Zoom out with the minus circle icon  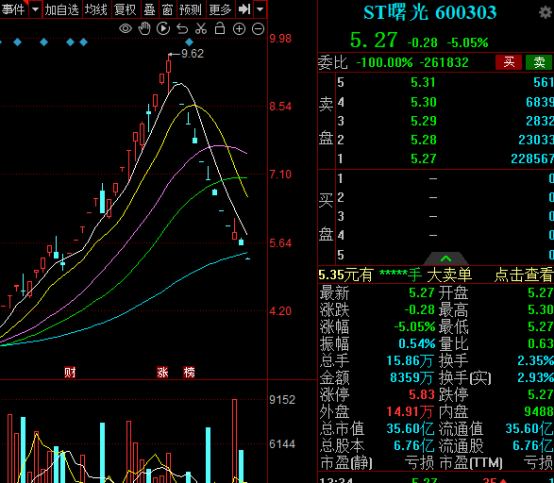click(x=258, y=29)
